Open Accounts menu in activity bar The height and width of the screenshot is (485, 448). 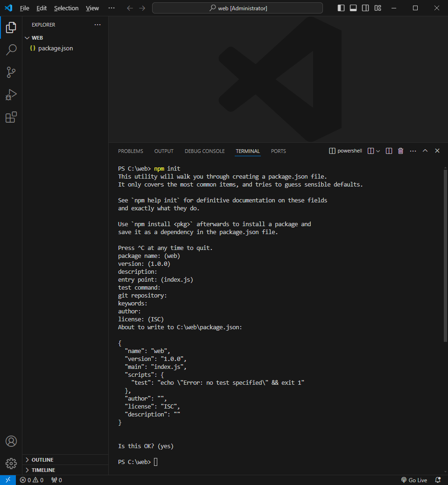11,441
